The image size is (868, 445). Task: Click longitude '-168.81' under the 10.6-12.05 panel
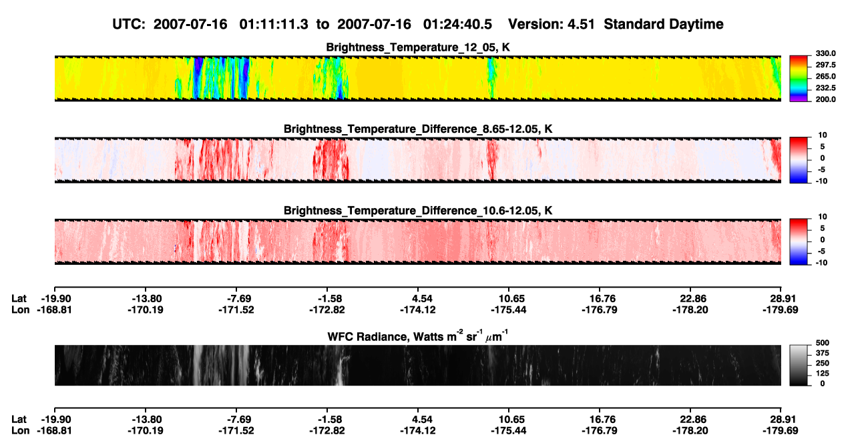[54, 310]
